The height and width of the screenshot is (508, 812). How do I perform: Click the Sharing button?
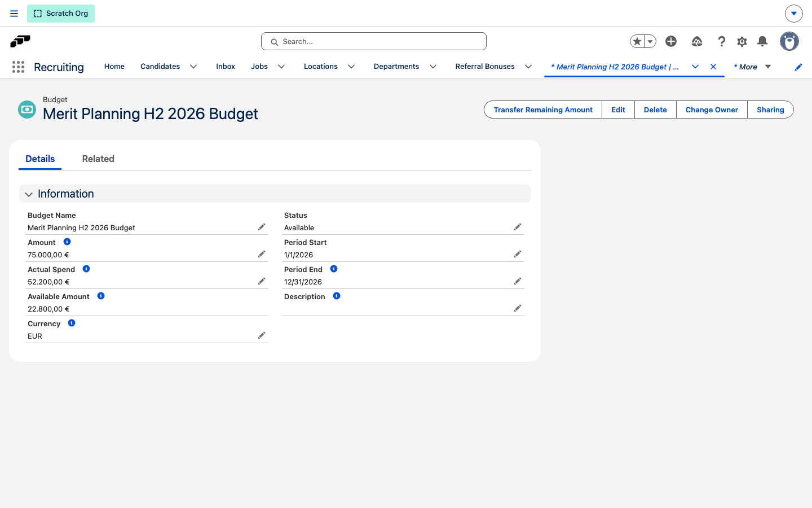[x=770, y=110]
